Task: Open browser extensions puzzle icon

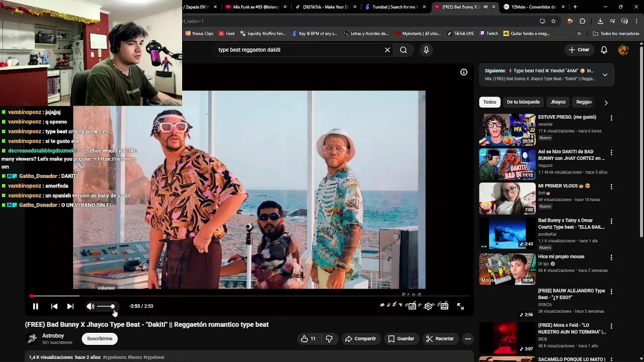Action: [x=583, y=21]
